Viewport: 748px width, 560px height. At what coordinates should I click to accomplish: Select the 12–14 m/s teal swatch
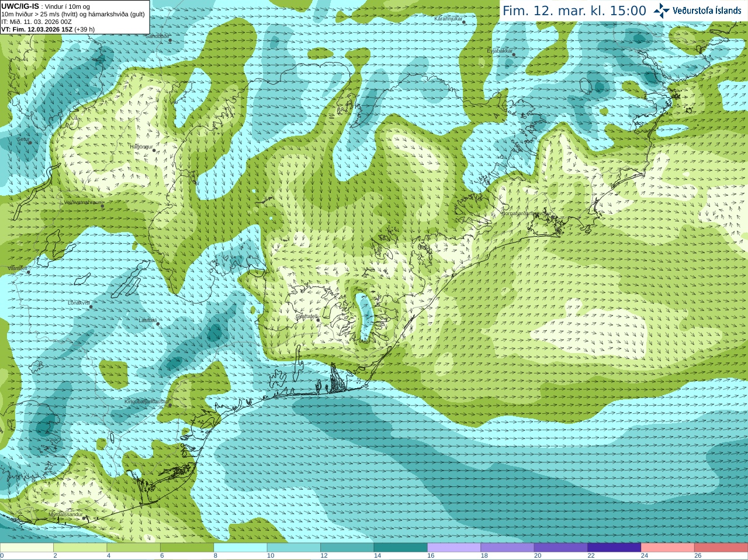pyautogui.click(x=347, y=548)
